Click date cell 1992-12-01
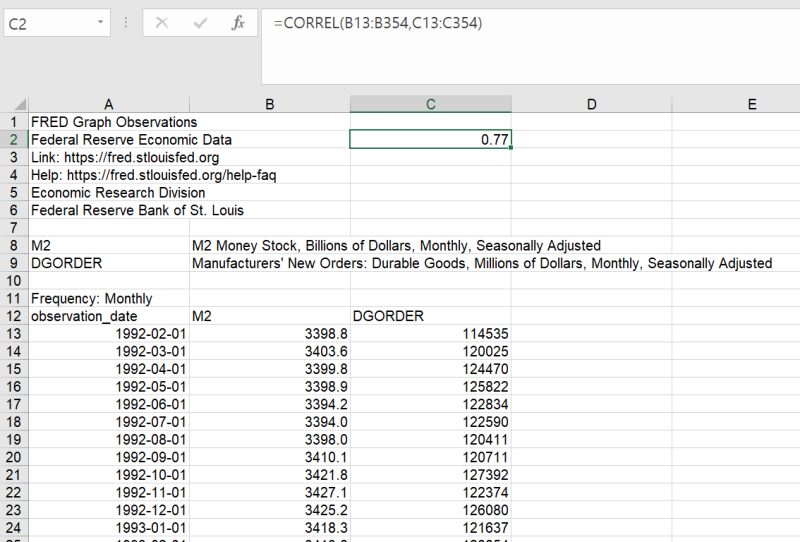This screenshot has width=800, height=542. point(109,510)
